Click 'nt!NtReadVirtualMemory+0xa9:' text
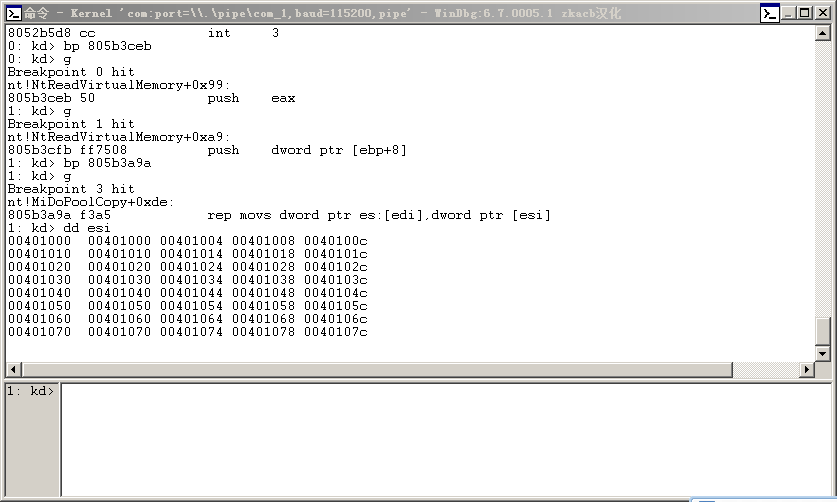This screenshot has height=502, width=837. click(119, 137)
